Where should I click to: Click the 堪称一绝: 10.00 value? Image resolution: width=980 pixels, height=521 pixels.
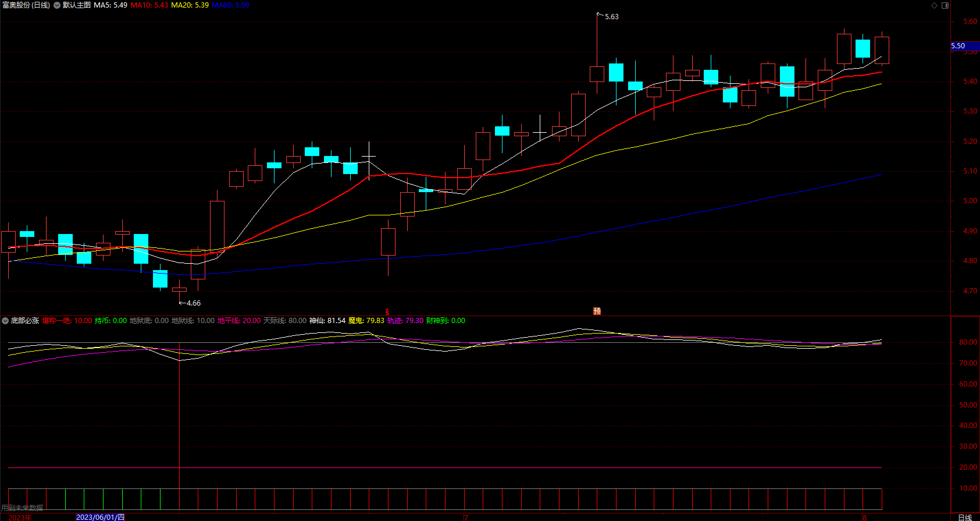click(67, 321)
